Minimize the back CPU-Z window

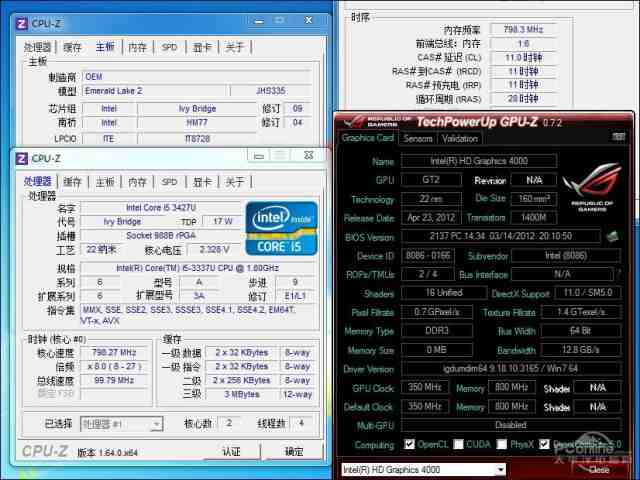click(259, 21)
